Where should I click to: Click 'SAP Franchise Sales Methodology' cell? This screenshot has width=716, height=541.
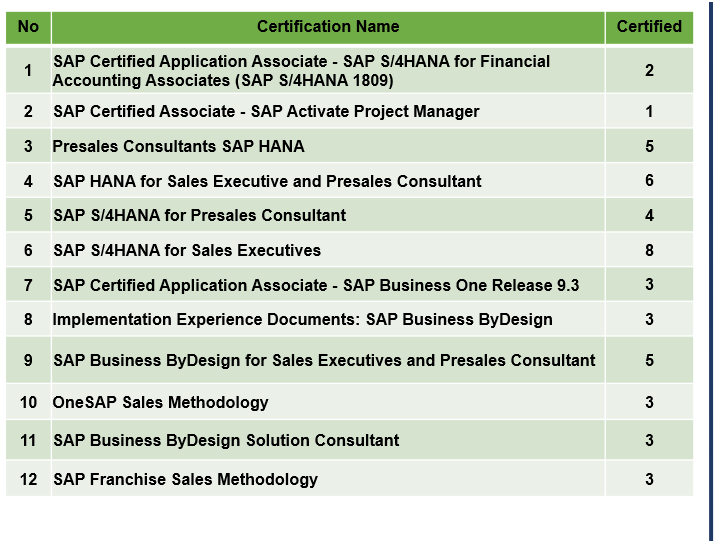(x=185, y=480)
